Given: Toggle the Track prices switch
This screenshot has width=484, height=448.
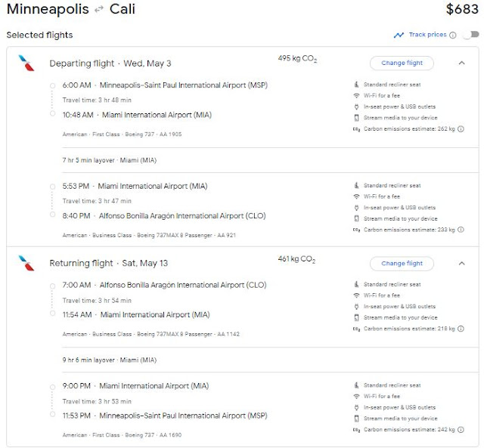Looking at the screenshot, I should [x=471, y=35].
